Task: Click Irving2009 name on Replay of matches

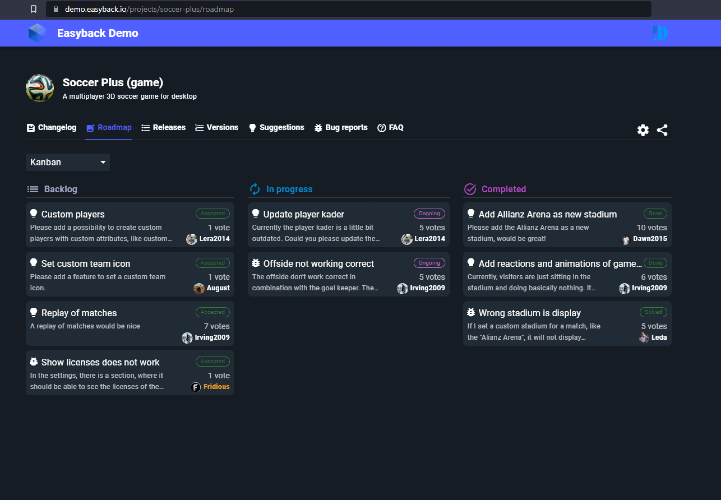Action: click(x=212, y=338)
